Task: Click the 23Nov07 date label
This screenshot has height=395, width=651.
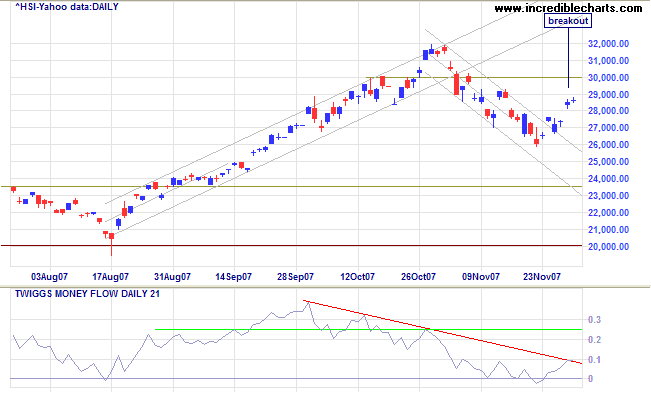Action: [542, 277]
